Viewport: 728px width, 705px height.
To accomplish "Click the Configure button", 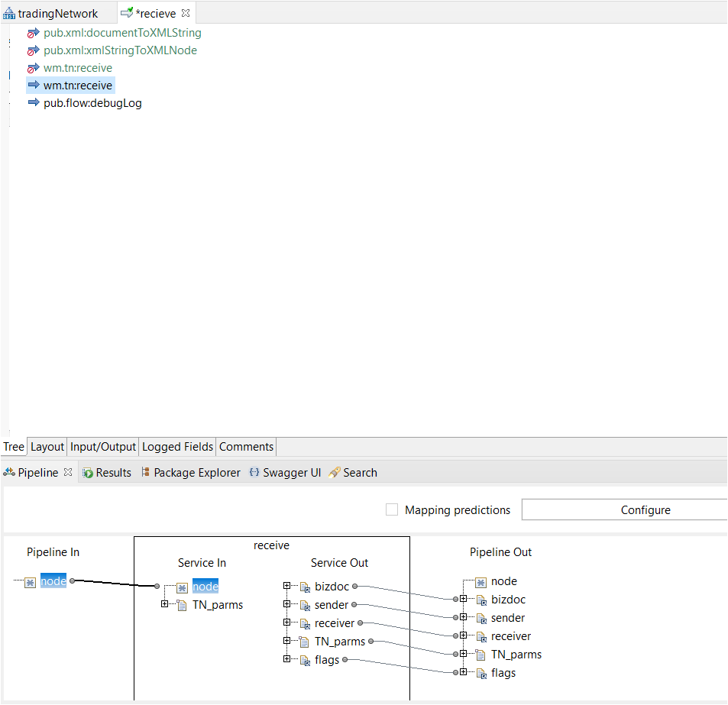I will (645, 509).
